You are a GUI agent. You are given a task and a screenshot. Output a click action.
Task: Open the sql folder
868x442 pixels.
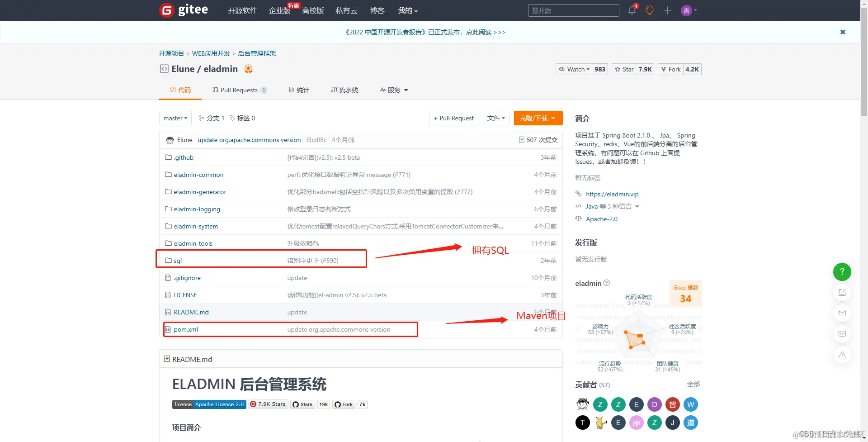click(x=178, y=261)
